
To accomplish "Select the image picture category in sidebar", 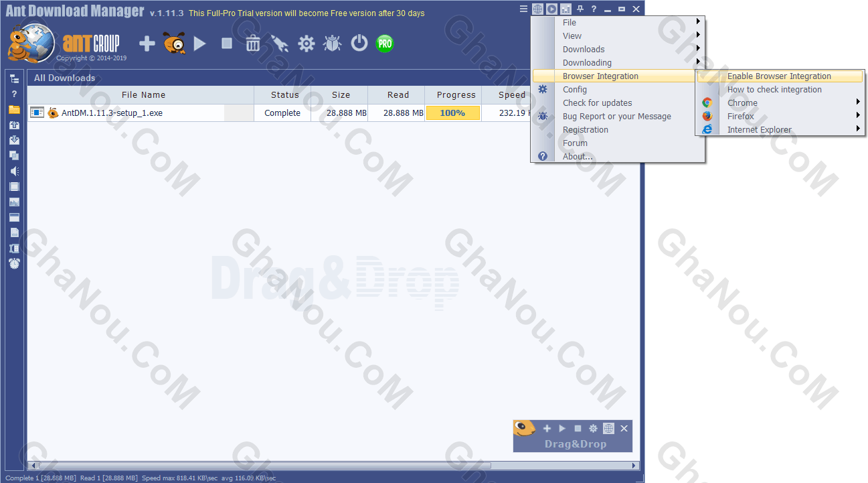I will [14, 202].
